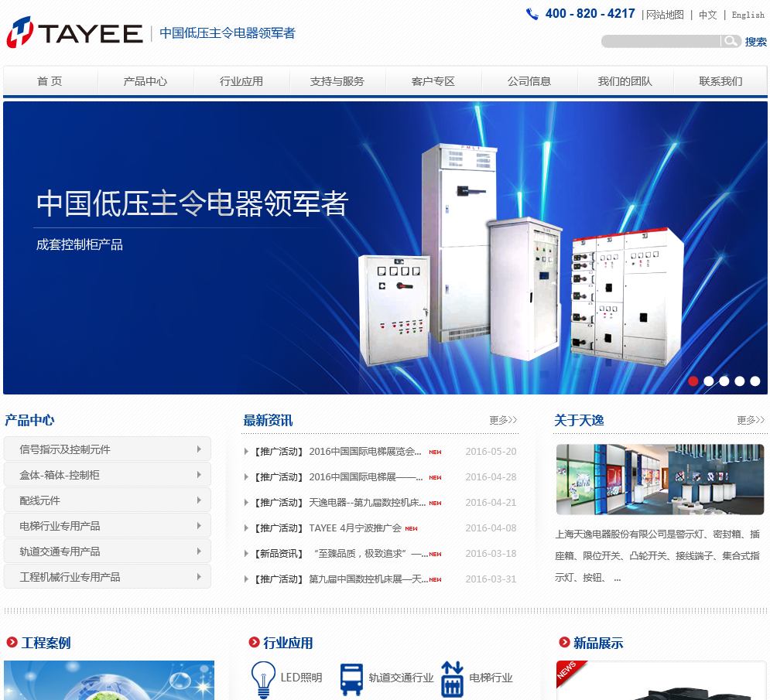The image size is (770, 700).
Task: Open the 轨道交通行业 bus icon
Action: coord(351,679)
